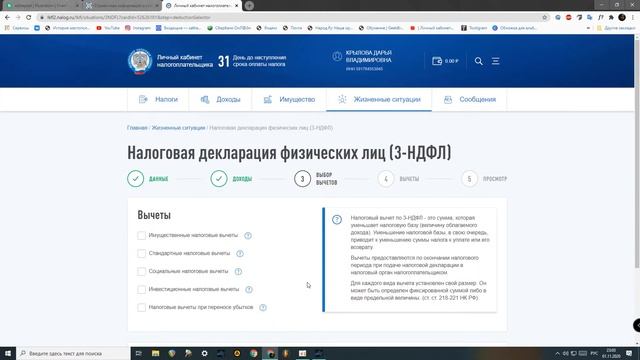640x360 pixels.
Task: Open the Доходы tab
Action: 220,100
